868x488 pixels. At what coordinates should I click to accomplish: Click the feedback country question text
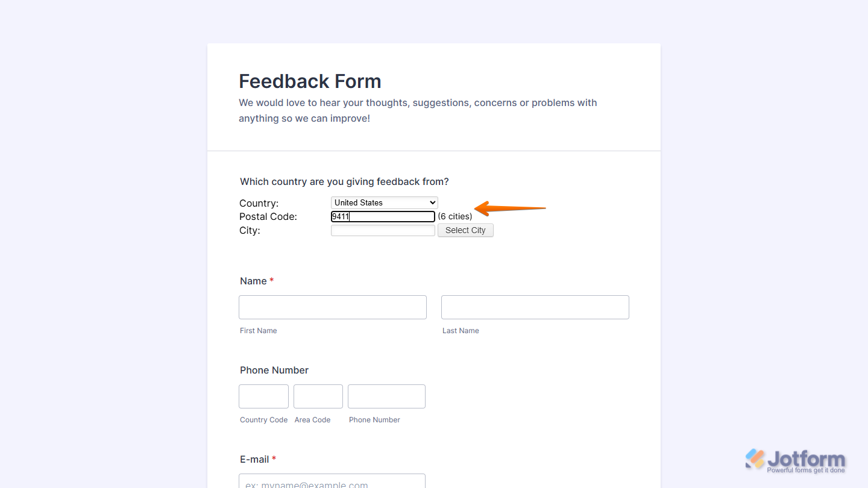[344, 181]
